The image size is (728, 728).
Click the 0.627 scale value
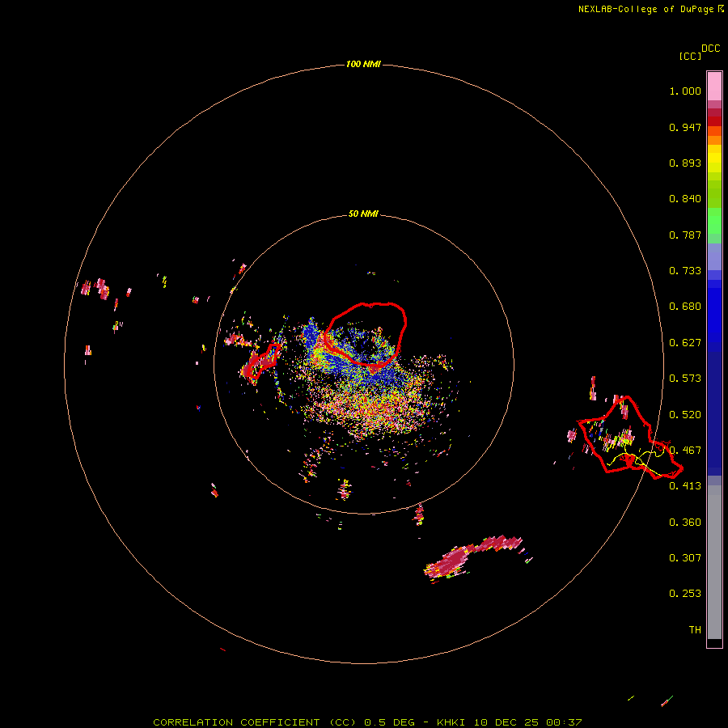tap(685, 343)
